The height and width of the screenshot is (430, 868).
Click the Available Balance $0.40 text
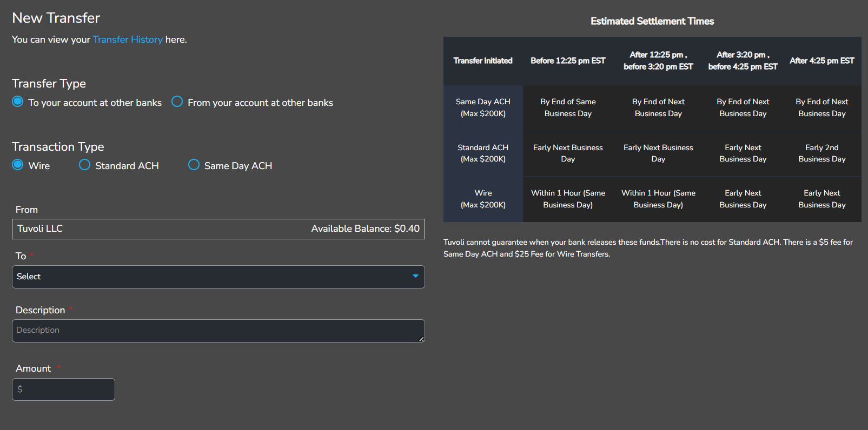click(x=365, y=229)
